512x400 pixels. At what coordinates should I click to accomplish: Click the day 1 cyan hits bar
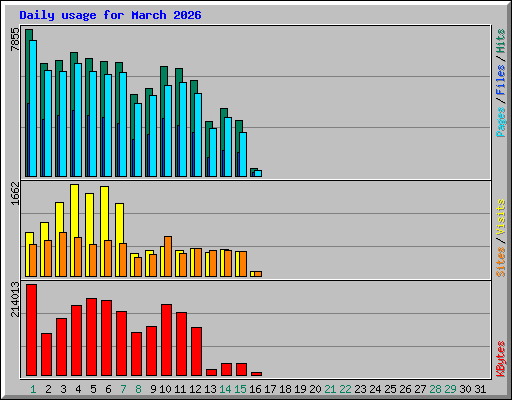tap(33, 108)
